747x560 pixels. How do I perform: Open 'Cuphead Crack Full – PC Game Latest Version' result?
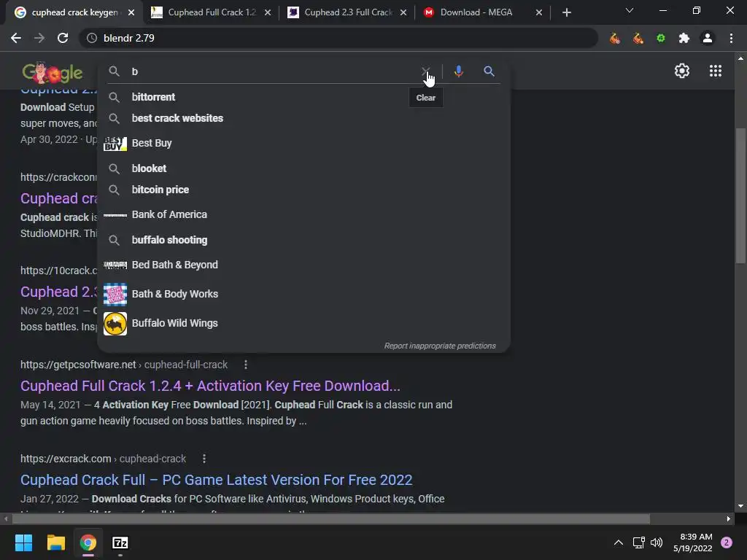coord(216,480)
